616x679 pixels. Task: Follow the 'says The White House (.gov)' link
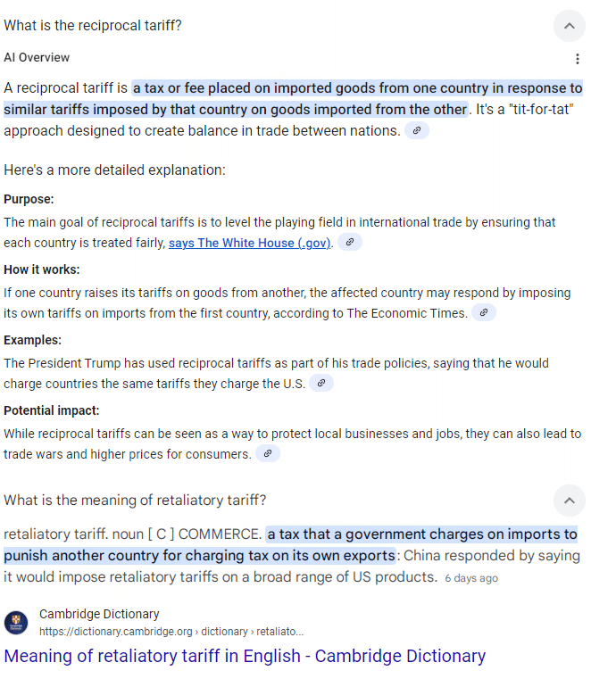point(249,243)
